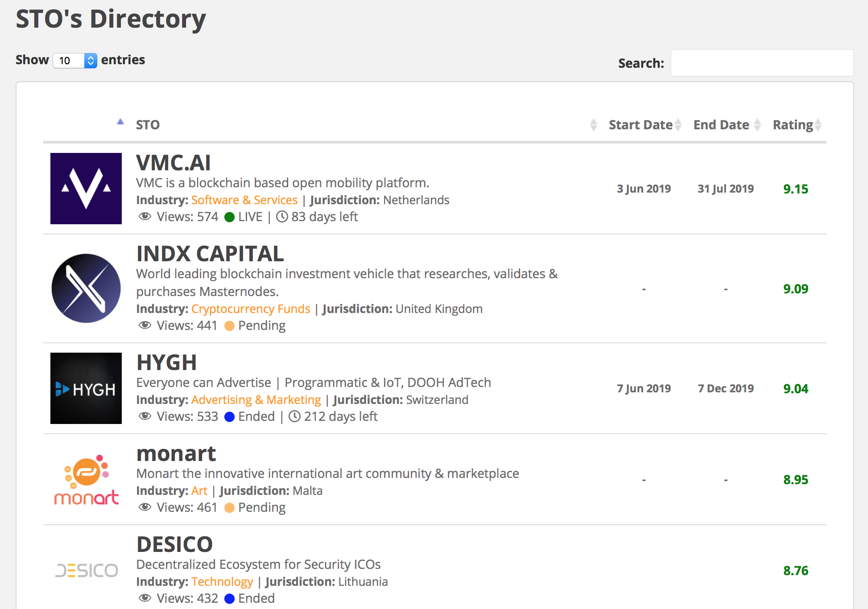Open the HYGH logo thumbnail
This screenshot has width=868, height=609.
(x=86, y=388)
